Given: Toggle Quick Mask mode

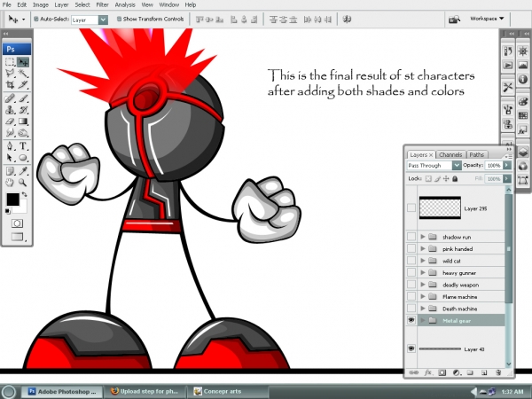Looking at the screenshot, I should tap(17, 223).
